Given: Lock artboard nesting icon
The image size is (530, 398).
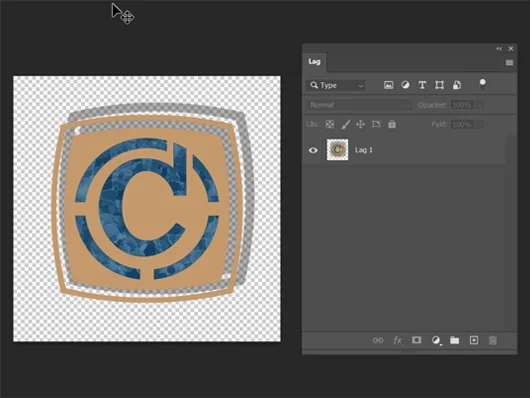Looking at the screenshot, I should (376, 124).
